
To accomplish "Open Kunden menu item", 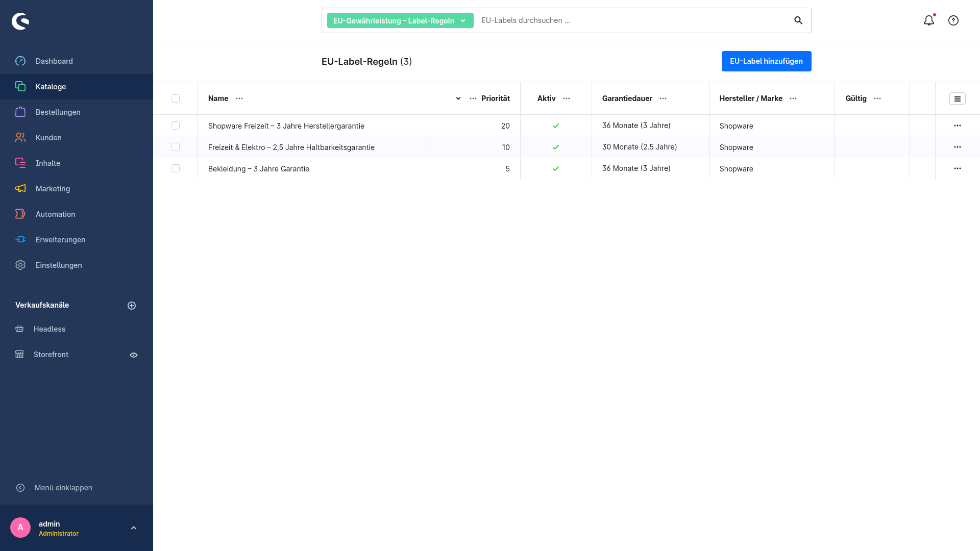I will (x=77, y=138).
